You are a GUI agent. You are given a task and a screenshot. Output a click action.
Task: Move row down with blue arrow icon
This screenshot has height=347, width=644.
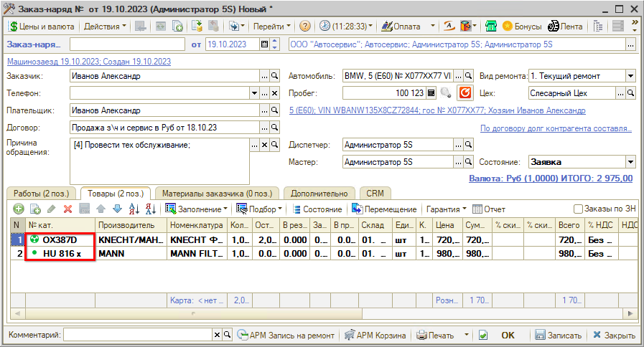(x=118, y=209)
